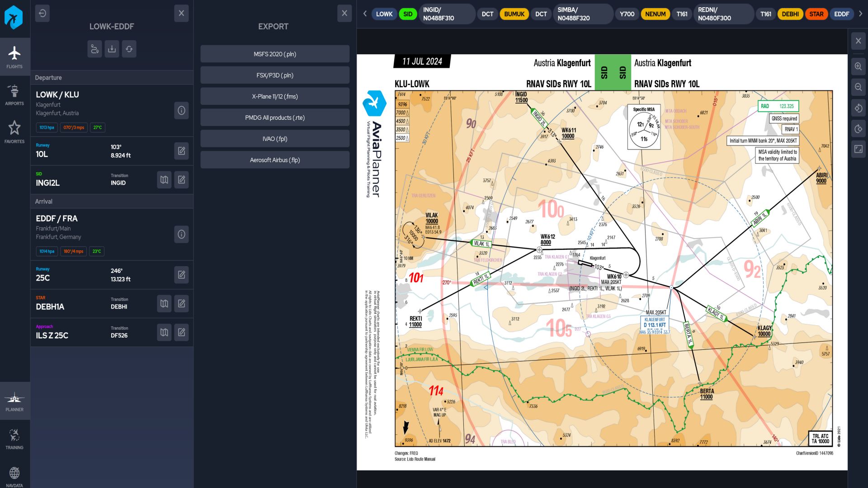Image resolution: width=868 pixels, height=488 pixels.
Task: Open the Favorites star section
Action: click(14, 132)
